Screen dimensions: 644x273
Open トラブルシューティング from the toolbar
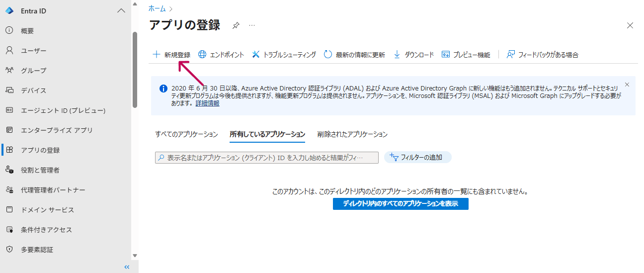click(284, 55)
